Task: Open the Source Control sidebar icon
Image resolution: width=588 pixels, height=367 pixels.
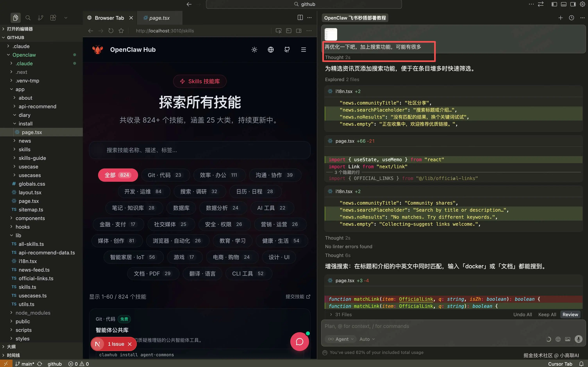Action: point(40,18)
